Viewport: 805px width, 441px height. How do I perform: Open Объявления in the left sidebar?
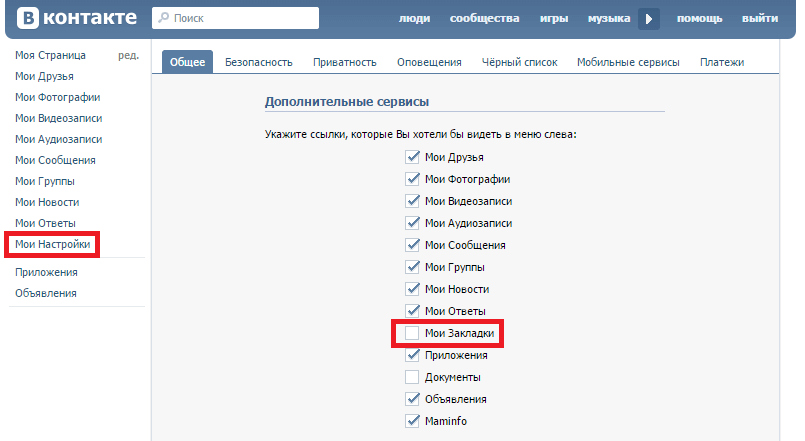46,293
